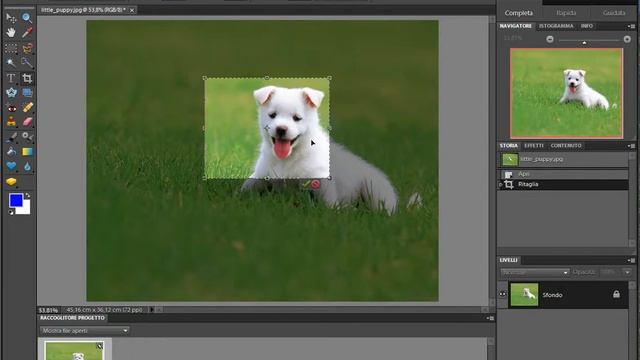Open Livelli panel options menu
This screenshot has width=640, height=360.
(631, 260)
